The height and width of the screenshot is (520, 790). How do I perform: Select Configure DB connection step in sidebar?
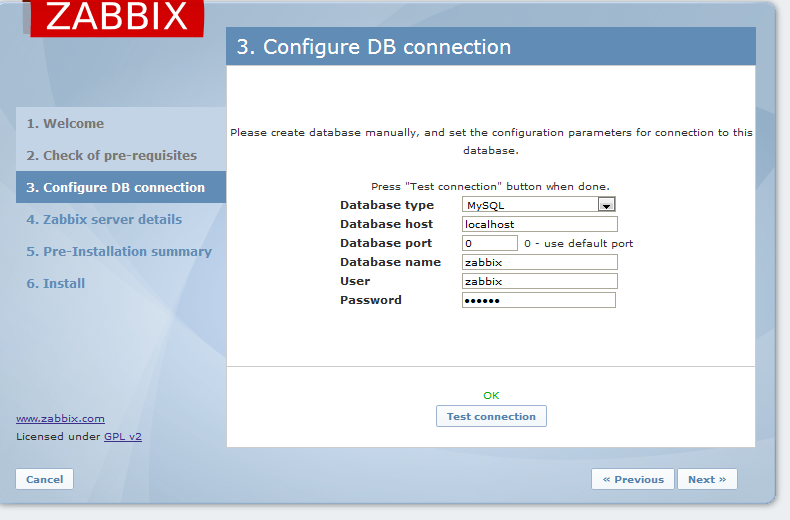115,188
